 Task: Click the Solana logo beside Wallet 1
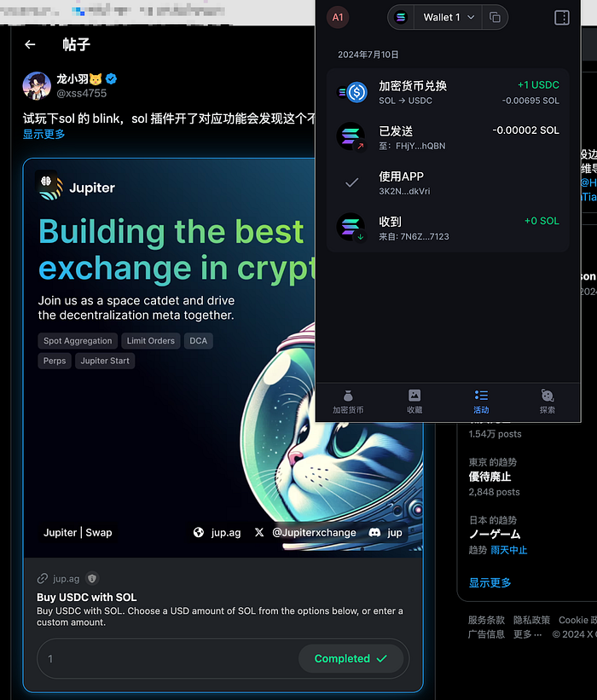coord(401,17)
